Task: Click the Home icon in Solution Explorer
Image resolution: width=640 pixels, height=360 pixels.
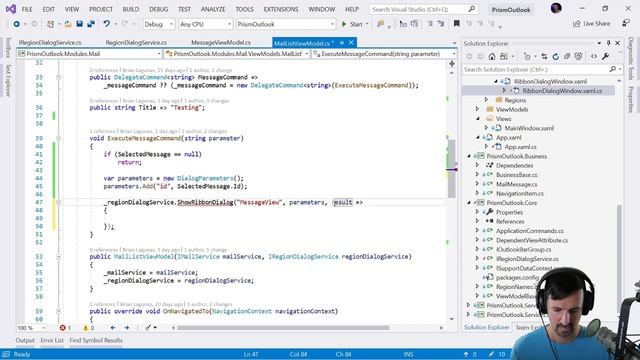Action: pos(492,56)
